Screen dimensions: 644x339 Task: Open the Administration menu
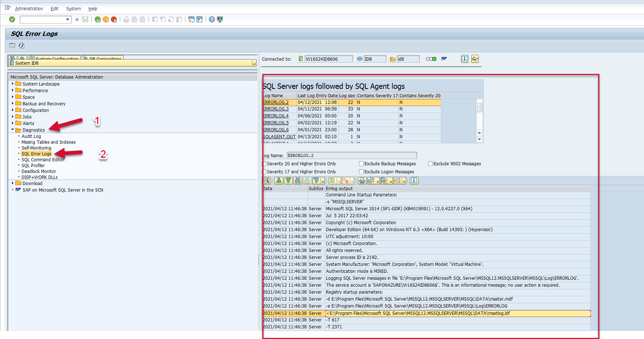point(29,8)
